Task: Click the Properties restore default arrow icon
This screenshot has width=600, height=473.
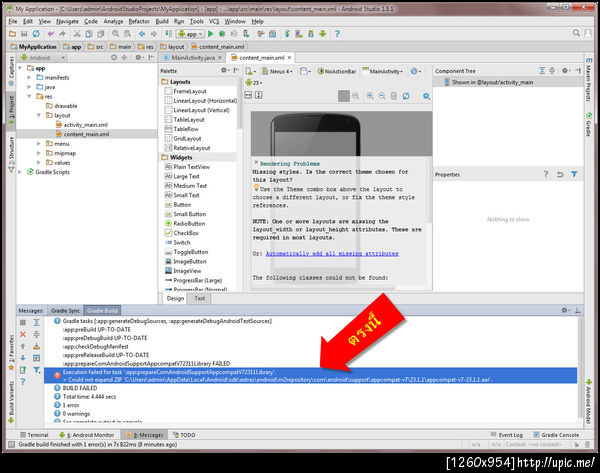Action: (560, 175)
